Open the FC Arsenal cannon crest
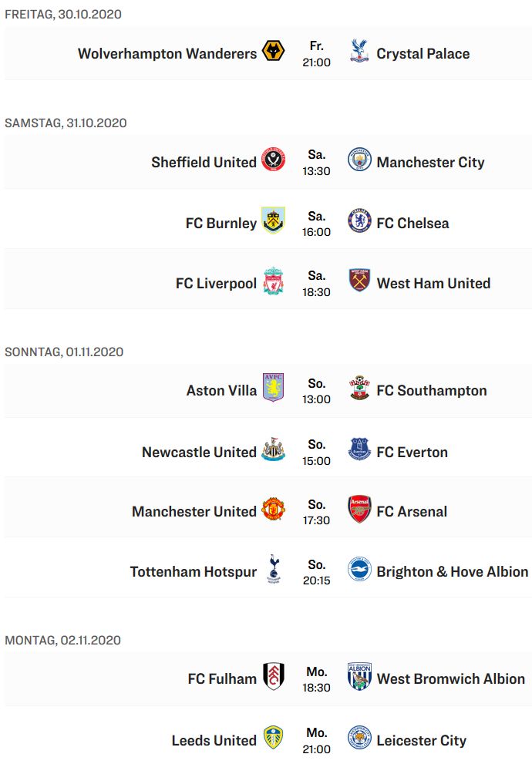532x764 pixels. [x=359, y=509]
